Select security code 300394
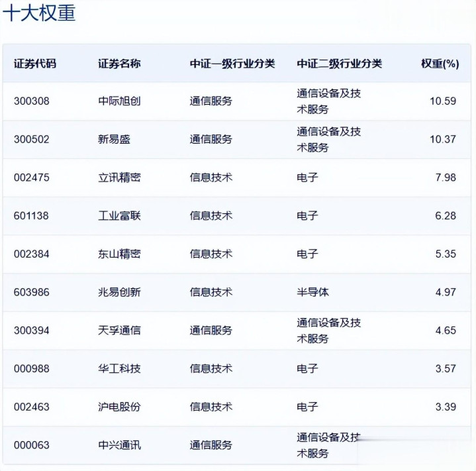This screenshot has height=471, width=476. 32,331
